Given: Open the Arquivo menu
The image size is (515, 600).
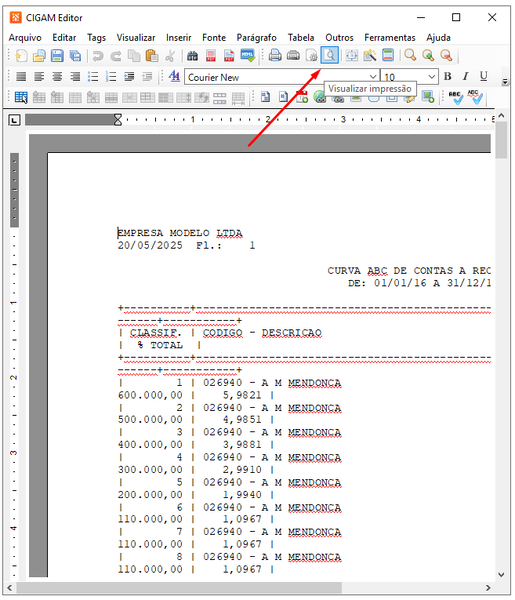Looking at the screenshot, I should 25,38.
